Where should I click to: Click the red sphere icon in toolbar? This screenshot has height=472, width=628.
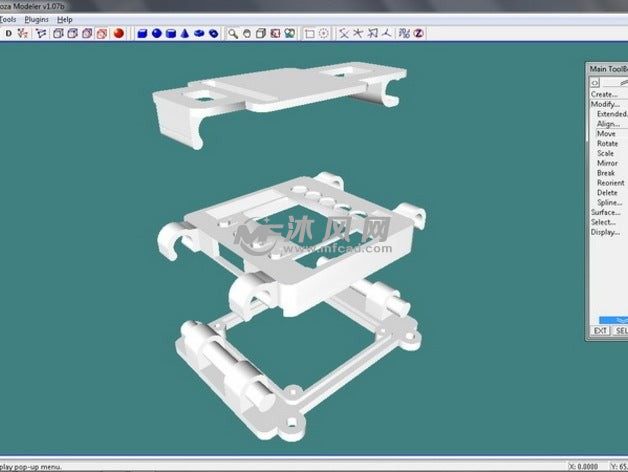[118, 33]
